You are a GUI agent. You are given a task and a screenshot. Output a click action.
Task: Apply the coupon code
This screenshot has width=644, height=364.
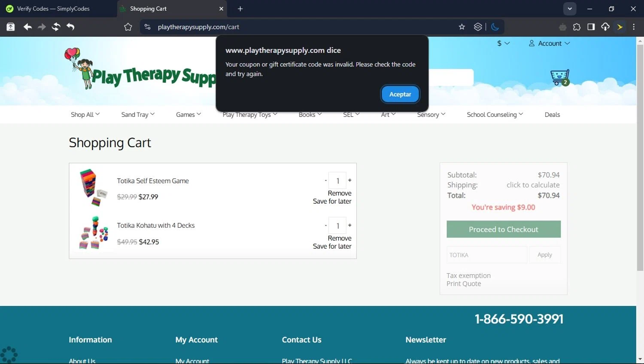pyautogui.click(x=545, y=255)
